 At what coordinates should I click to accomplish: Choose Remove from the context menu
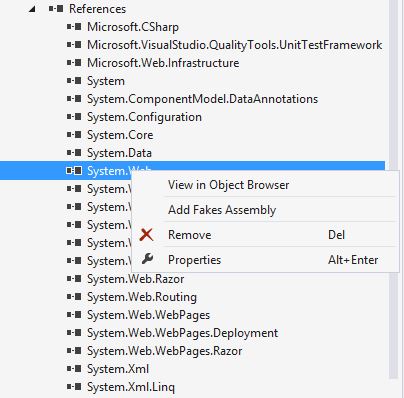pyautogui.click(x=265, y=235)
